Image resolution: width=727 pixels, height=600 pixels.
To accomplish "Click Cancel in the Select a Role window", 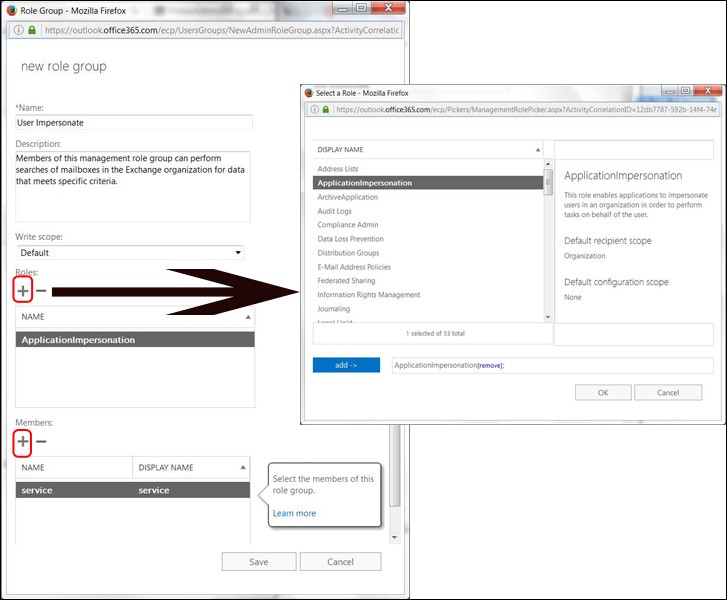I will point(668,392).
